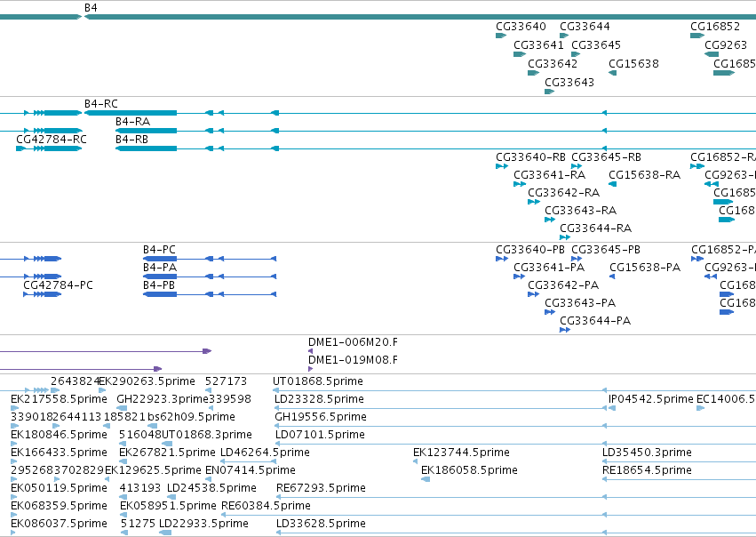Click the CG33642-PA protein label
The width and height of the screenshot is (756, 537).
tap(563, 285)
